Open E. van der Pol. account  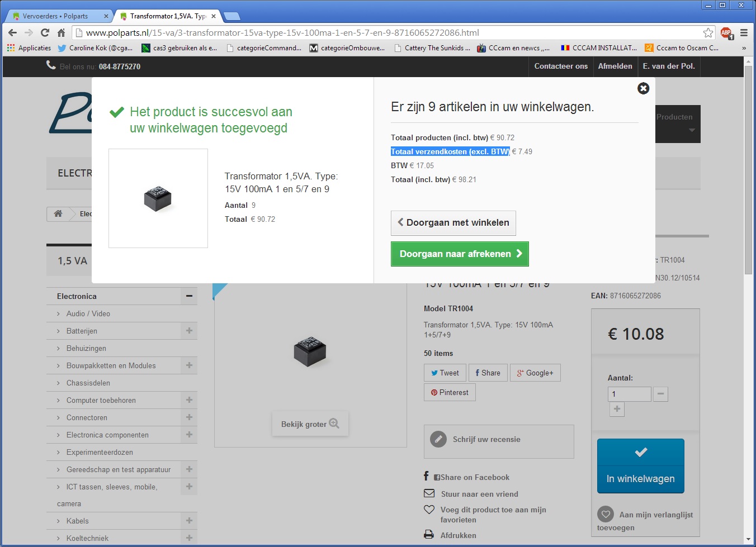(x=669, y=66)
